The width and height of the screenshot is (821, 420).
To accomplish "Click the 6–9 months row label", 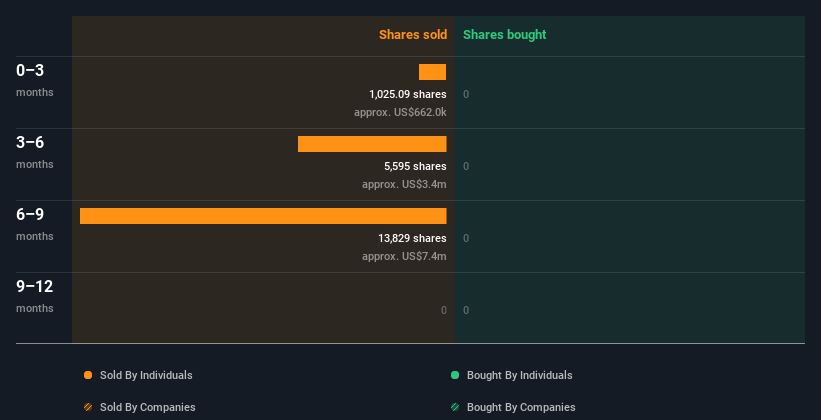I will (x=35, y=224).
